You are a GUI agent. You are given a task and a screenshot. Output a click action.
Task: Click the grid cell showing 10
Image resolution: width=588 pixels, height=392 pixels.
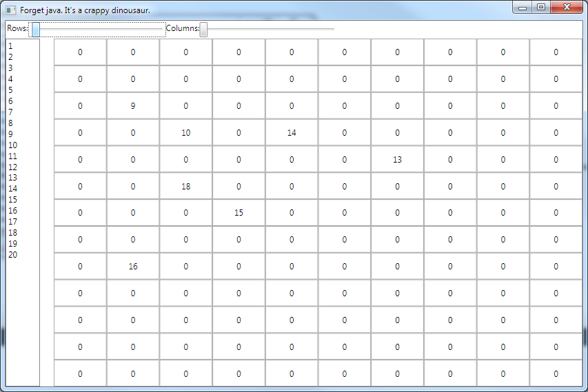(186, 133)
